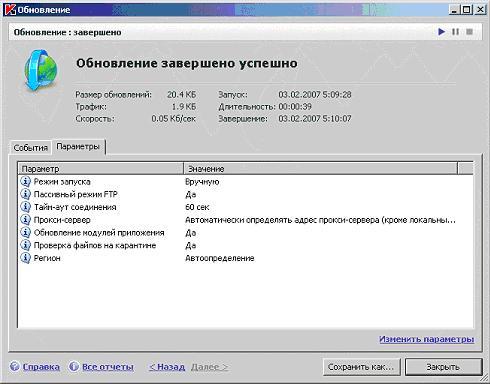The image size is (490, 384).
Task: Click the help icon next to Справка
Action: coord(15,367)
